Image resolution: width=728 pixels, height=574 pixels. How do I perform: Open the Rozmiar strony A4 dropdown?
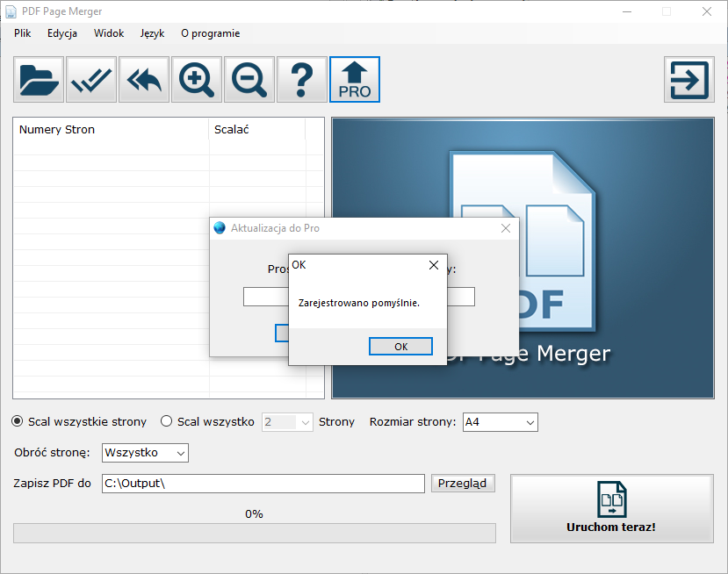click(x=500, y=422)
